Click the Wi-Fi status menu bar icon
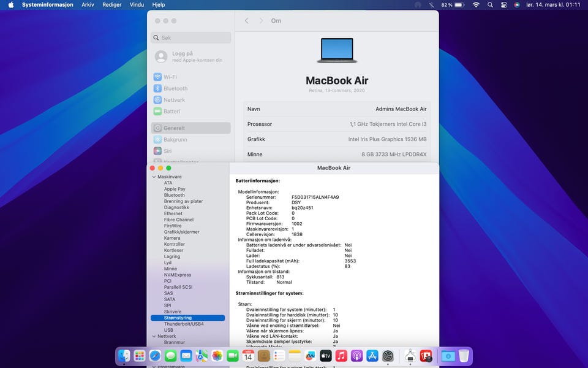This screenshot has height=368, width=588. pos(476,5)
